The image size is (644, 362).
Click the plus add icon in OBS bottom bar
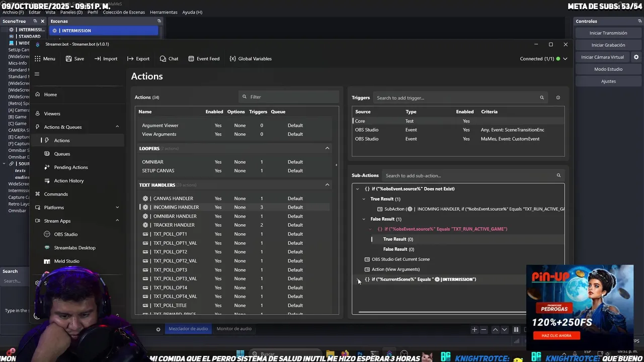[474, 330]
